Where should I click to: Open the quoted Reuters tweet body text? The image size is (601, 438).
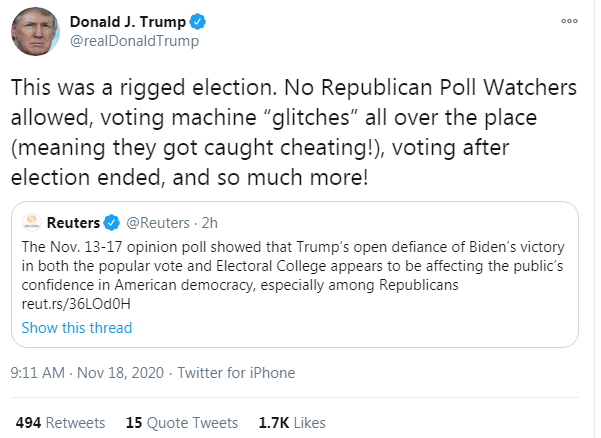pyautogui.click(x=293, y=275)
